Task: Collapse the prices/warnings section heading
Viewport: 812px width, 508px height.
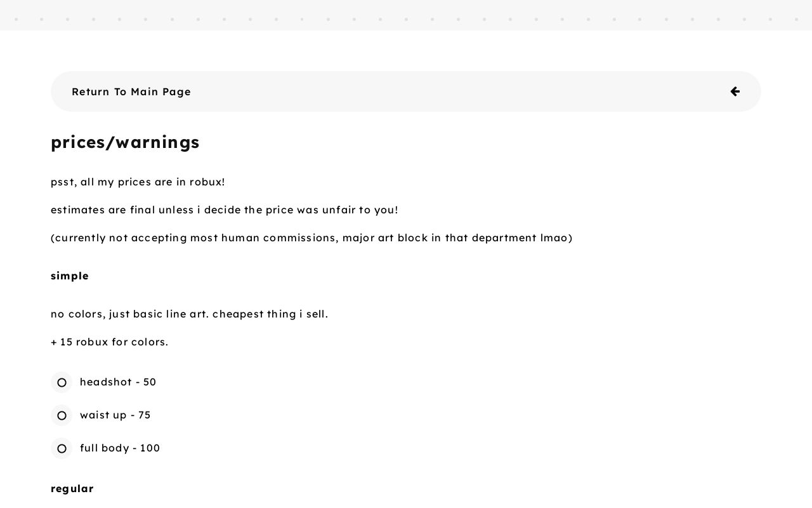Action: [125, 142]
